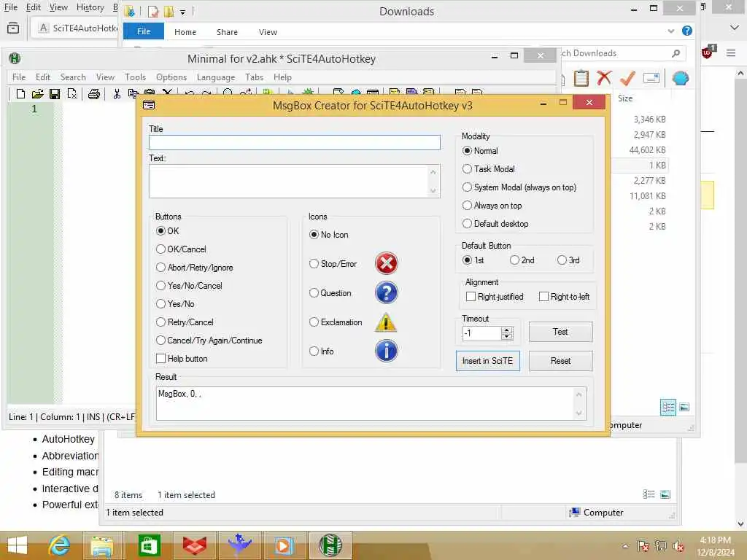The width and height of the screenshot is (747, 560).
Task: Switch to the Share tab in Downloads
Action: pyautogui.click(x=227, y=32)
